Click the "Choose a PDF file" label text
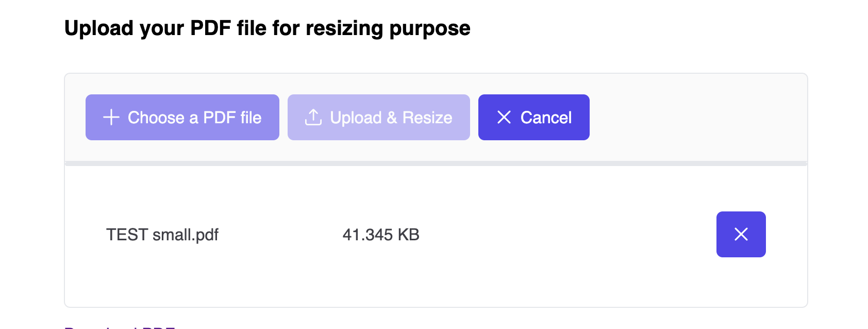This screenshot has height=329, width=868. click(195, 118)
